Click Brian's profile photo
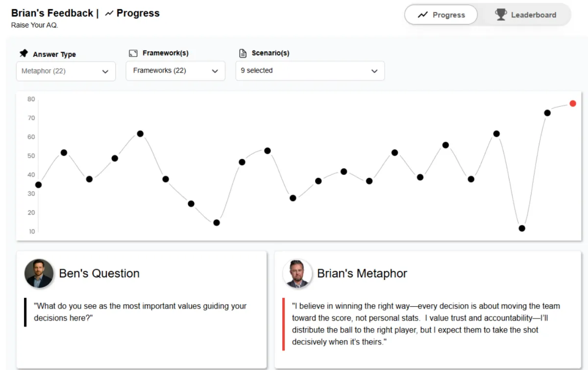Image resolution: width=588 pixels, height=370 pixels. (x=297, y=273)
